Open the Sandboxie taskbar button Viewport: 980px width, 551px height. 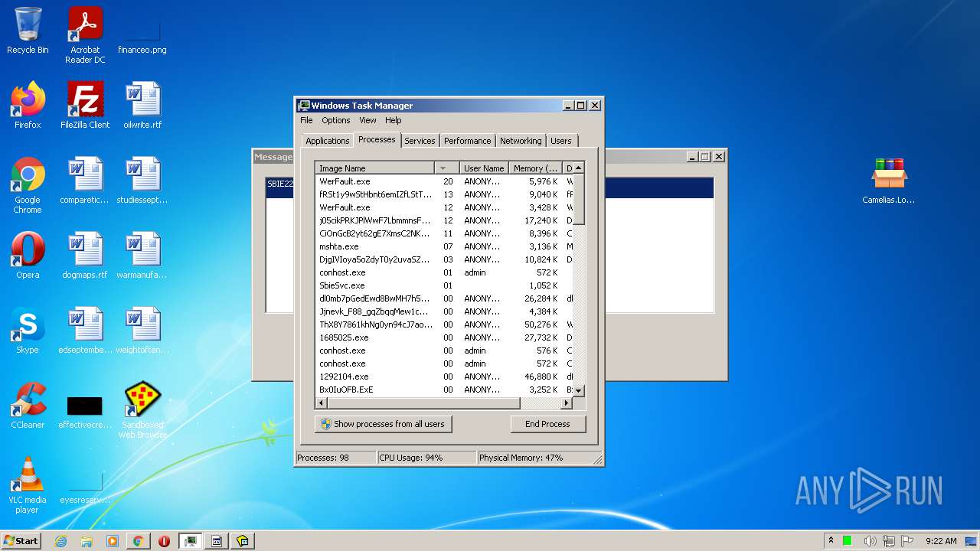point(242,541)
